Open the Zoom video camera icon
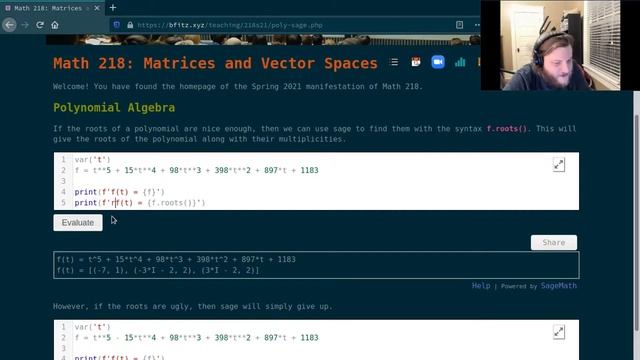 coord(438,62)
